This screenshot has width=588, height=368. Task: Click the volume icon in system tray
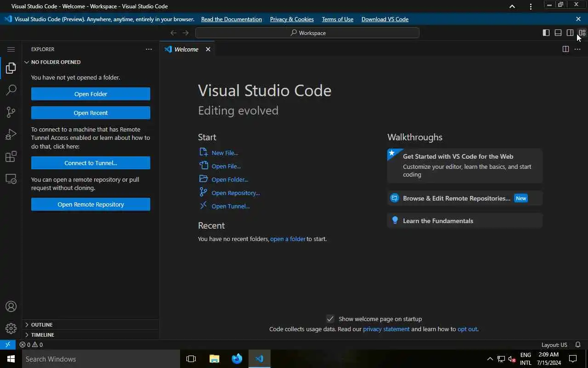click(512, 359)
